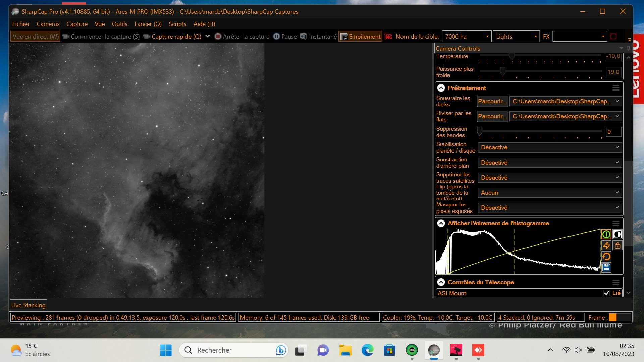This screenshot has height=362, width=644.
Task: Show hidden tray icons chevron
Action: coord(550,350)
